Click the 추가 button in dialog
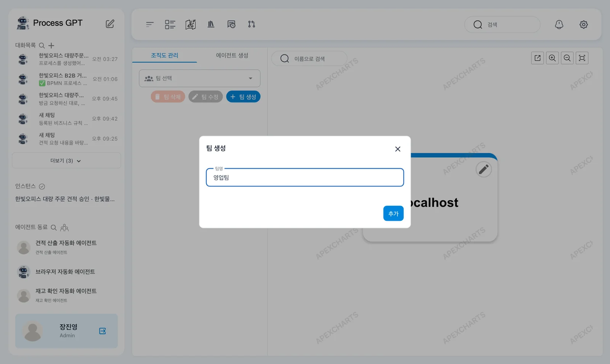 pyautogui.click(x=393, y=214)
